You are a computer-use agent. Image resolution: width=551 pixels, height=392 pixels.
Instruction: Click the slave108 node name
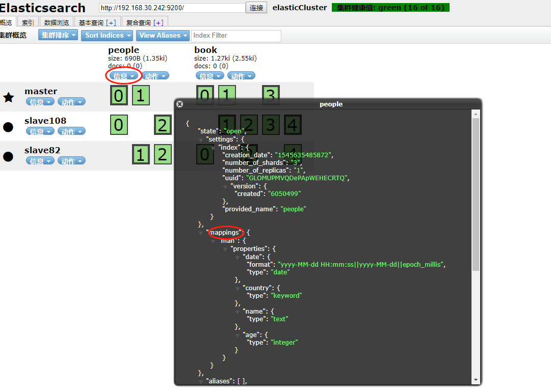45,121
